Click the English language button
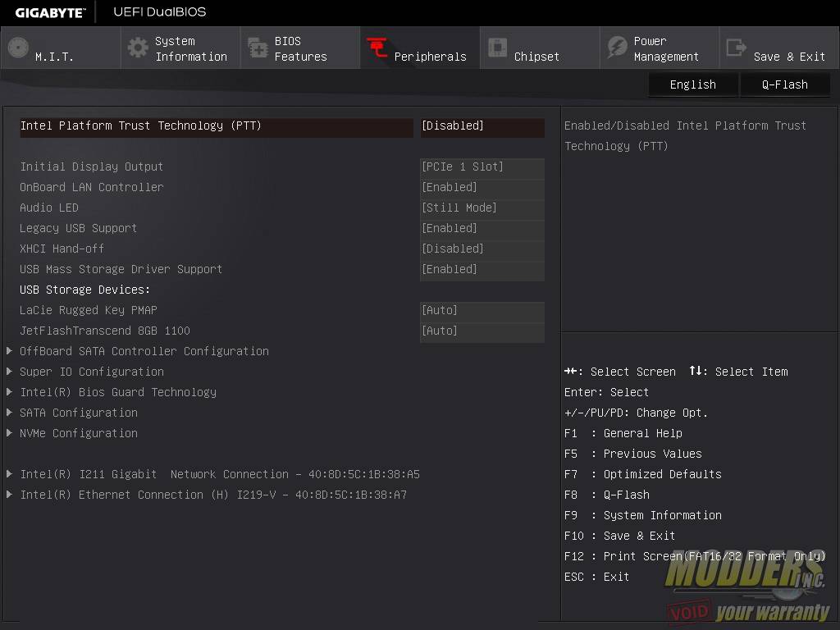The width and height of the screenshot is (840, 630). [x=692, y=84]
